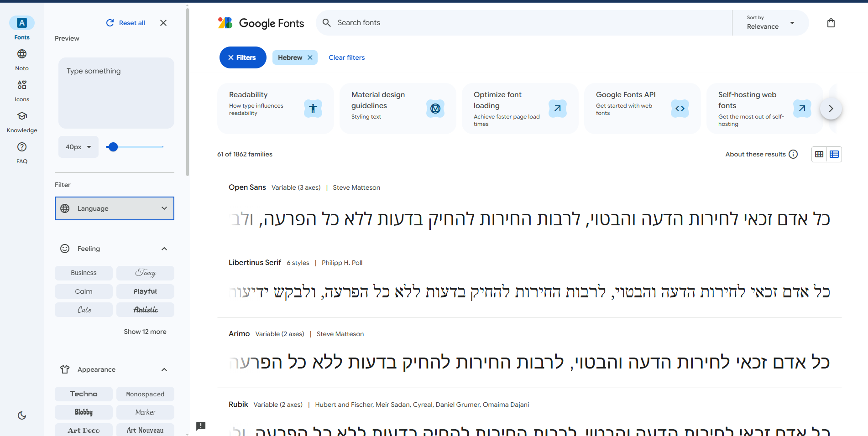Toggle dark mode with the moon icon
The image size is (868, 436).
coord(21,415)
